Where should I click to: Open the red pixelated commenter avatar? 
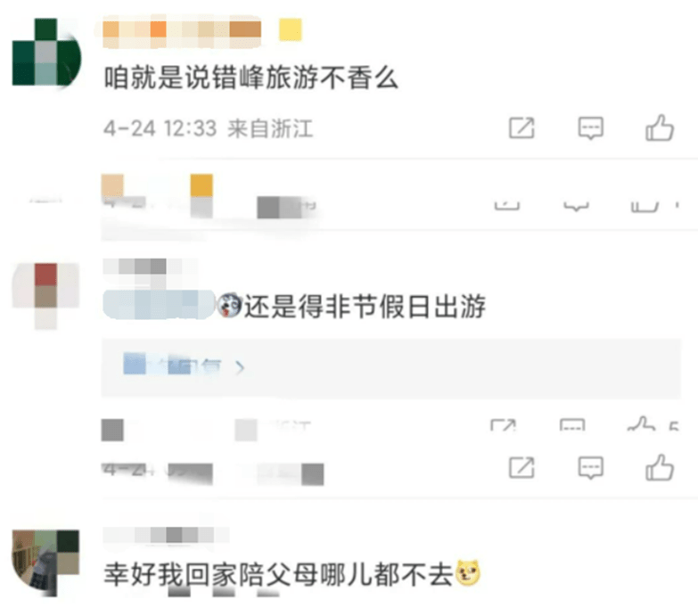click(45, 296)
